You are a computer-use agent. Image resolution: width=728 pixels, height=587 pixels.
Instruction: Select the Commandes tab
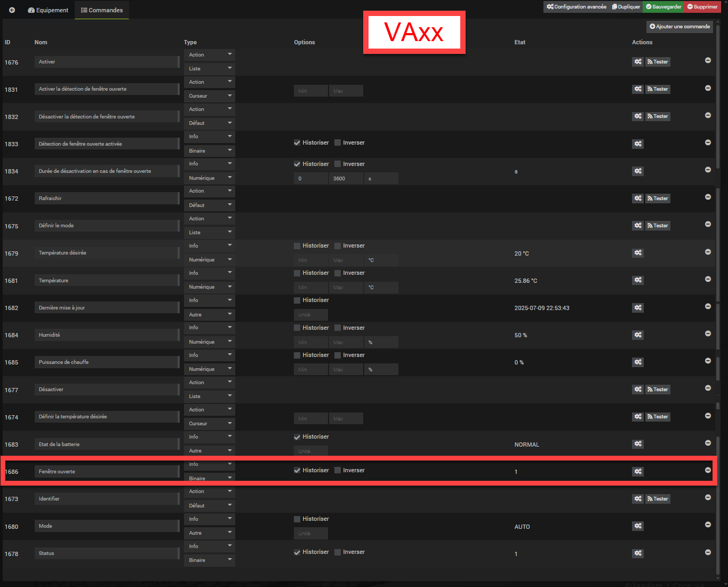pos(102,10)
